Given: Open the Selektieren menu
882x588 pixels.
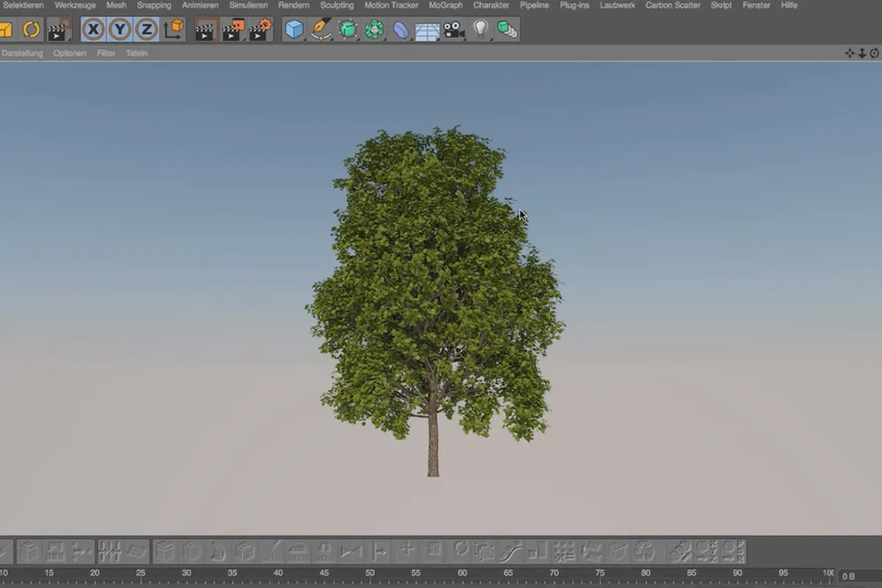Looking at the screenshot, I should [23, 5].
